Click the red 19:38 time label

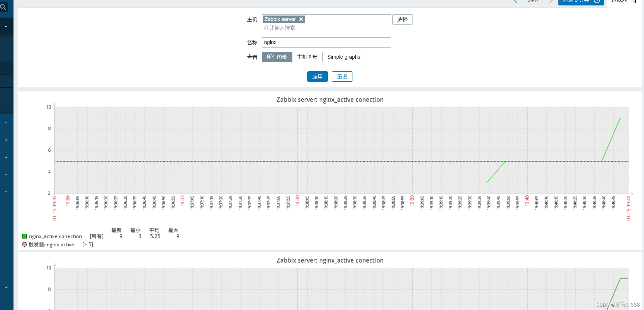297,201
